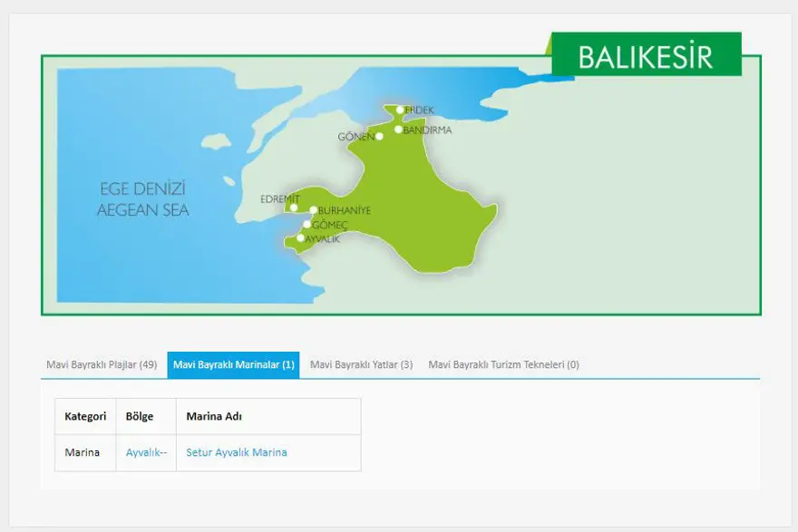
Task: Click the active Mavi Bayraklı Marinalar tab
Action: click(234, 365)
